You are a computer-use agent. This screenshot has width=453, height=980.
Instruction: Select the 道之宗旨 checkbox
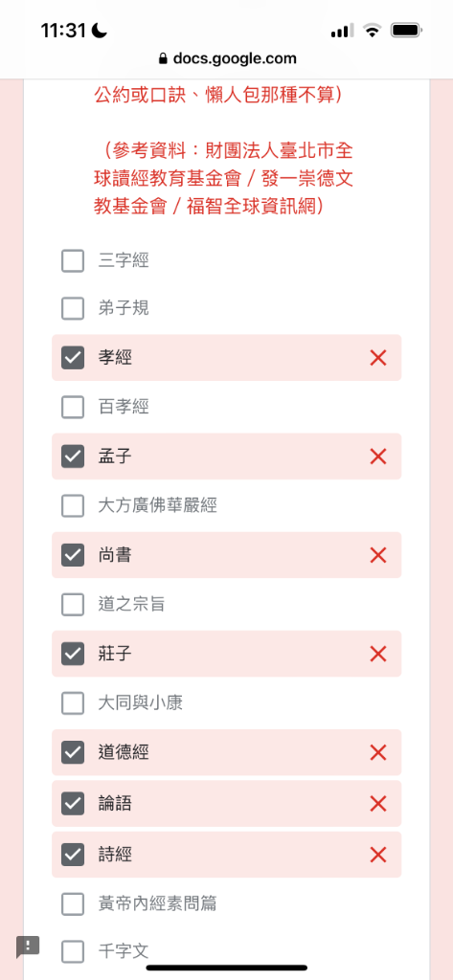coord(73,605)
